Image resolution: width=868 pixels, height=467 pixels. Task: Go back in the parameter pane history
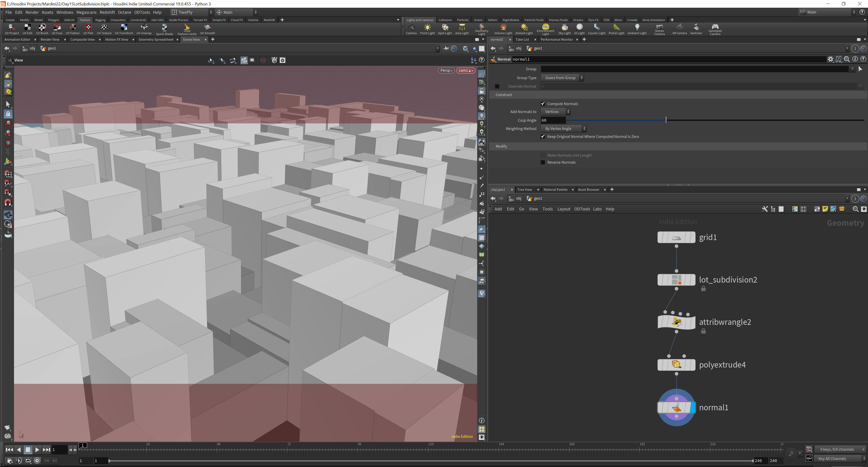coord(493,49)
